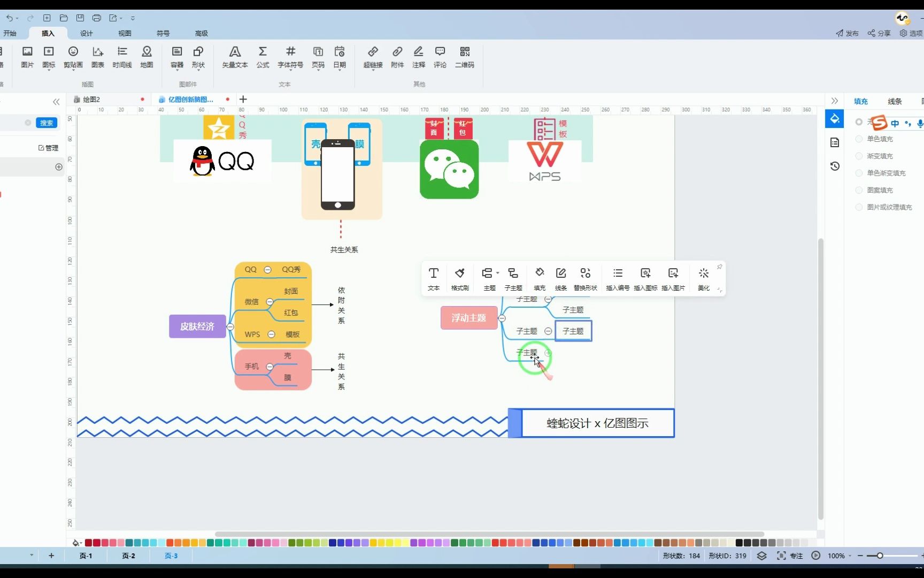The height and width of the screenshot is (578, 924).
Task: Activate the 格式刷 format painter
Action: [460, 279]
